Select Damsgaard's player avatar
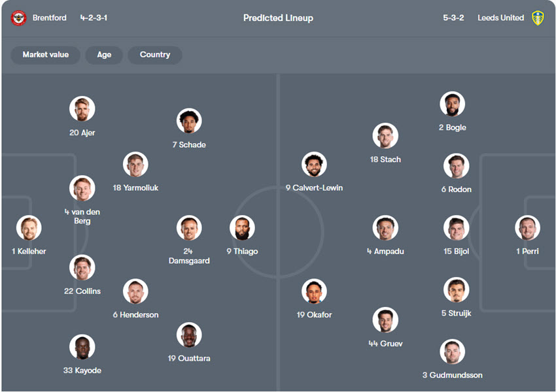The height and width of the screenshot is (392, 556). tap(189, 228)
